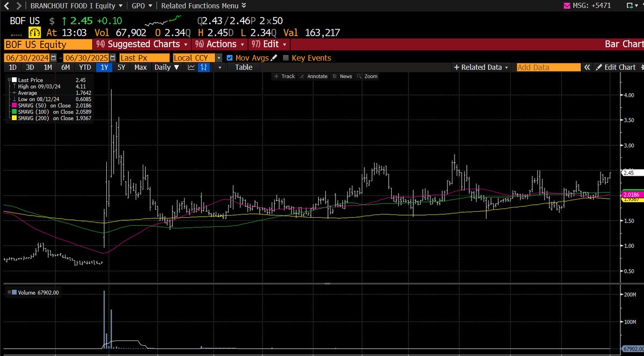Select the 1D range tab
Viewport: 644px width, 356px height.
pyautogui.click(x=12, y=68)
